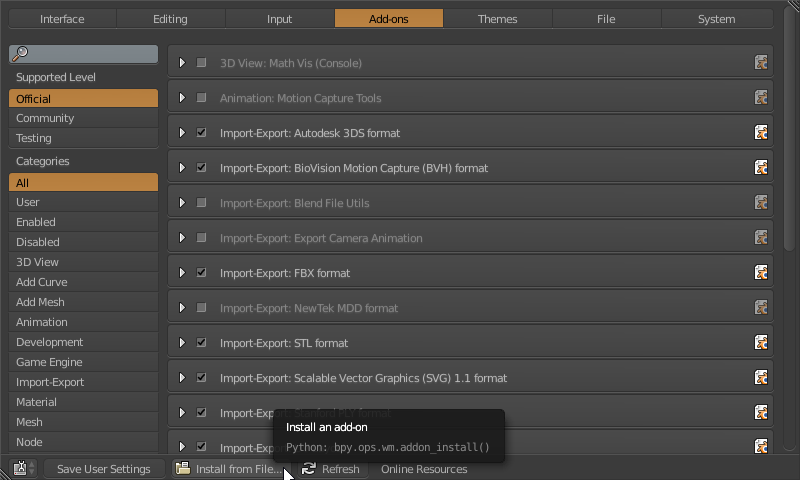
Task: Expand BioVision BVH format details
Action: pyautogui.click(x=182, y=167)
